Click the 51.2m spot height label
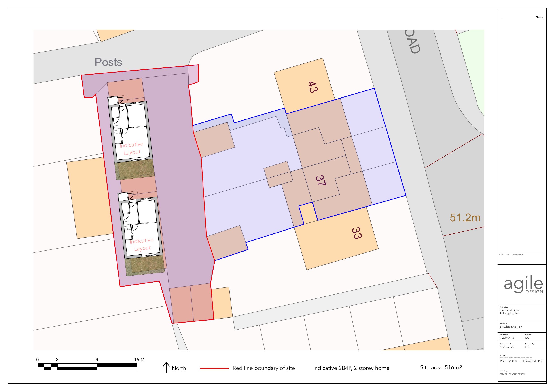555x392 pixels. [465, 218]
